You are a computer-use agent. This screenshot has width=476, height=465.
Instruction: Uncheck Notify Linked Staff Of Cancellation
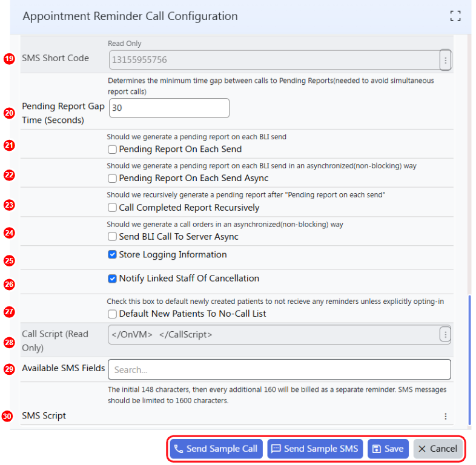point(112,279)
